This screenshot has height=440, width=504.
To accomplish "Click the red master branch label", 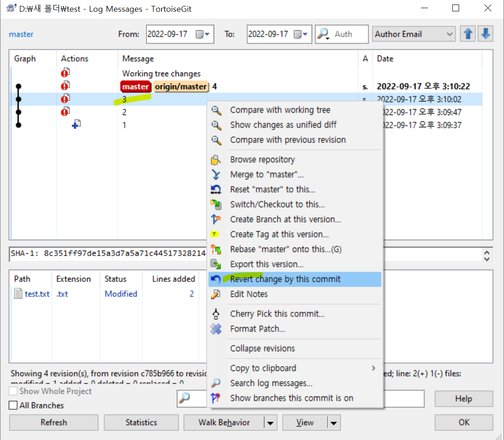I will pos(136,87).
